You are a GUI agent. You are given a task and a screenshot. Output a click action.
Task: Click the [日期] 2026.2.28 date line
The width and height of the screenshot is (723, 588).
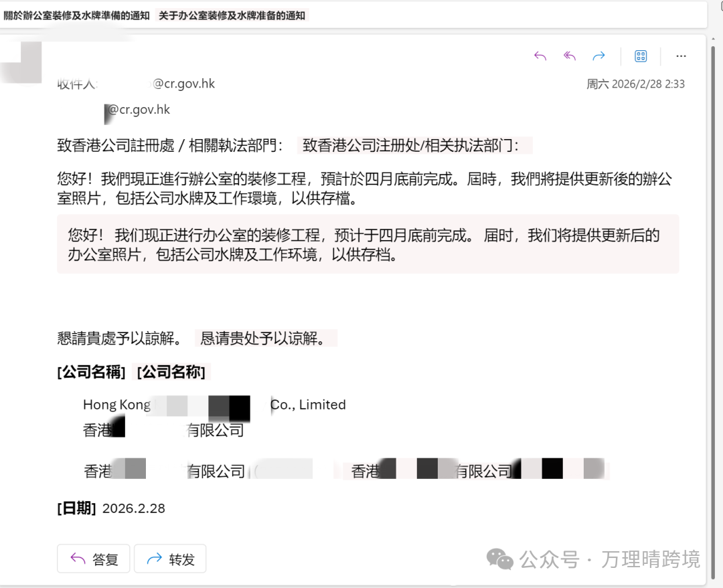pyautogui.click(x=111, y=508)
